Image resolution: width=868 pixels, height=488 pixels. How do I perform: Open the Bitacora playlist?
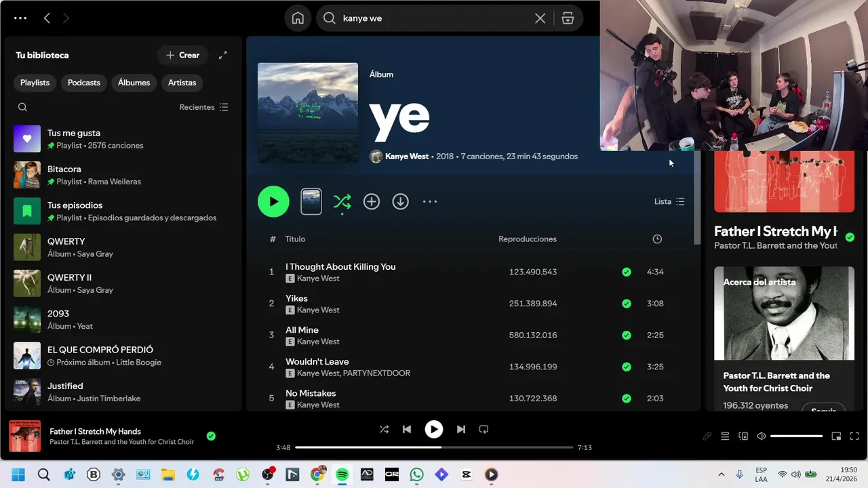pos(123,175)
